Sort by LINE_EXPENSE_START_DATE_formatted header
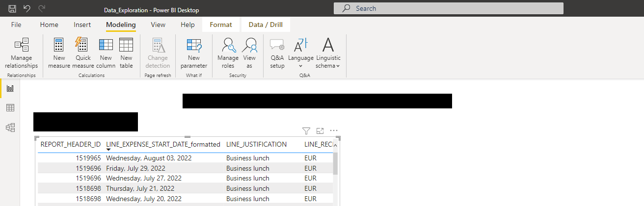The width and height of the screenshot is (644, 206). (163, 144)
